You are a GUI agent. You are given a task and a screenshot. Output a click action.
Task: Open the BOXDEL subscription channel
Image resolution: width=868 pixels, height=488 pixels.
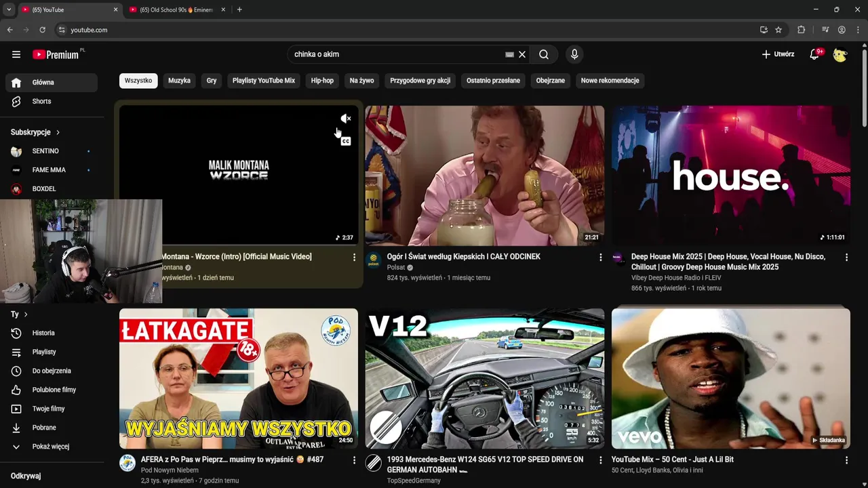click(52, 189)
